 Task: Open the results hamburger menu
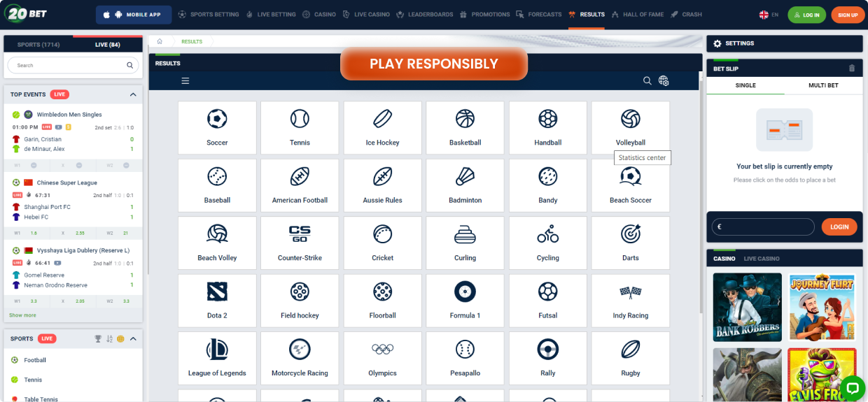185,81
